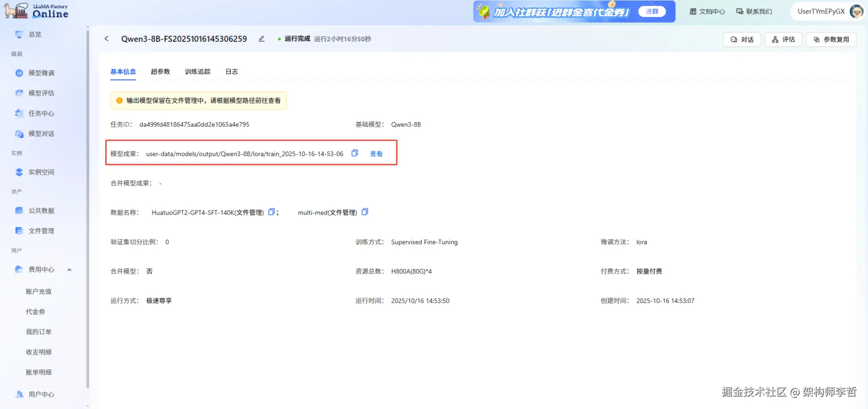Click the yellow notice about output model
The image size is (868, 409).
pos(198,100)
